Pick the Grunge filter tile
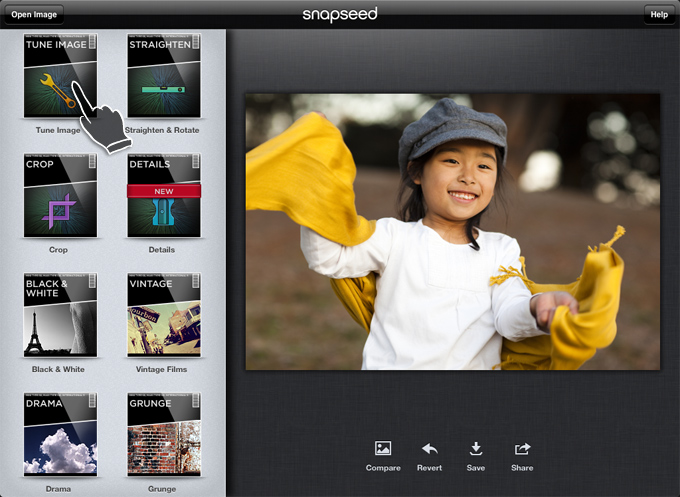Screen dimensions: 680x497 164,436
